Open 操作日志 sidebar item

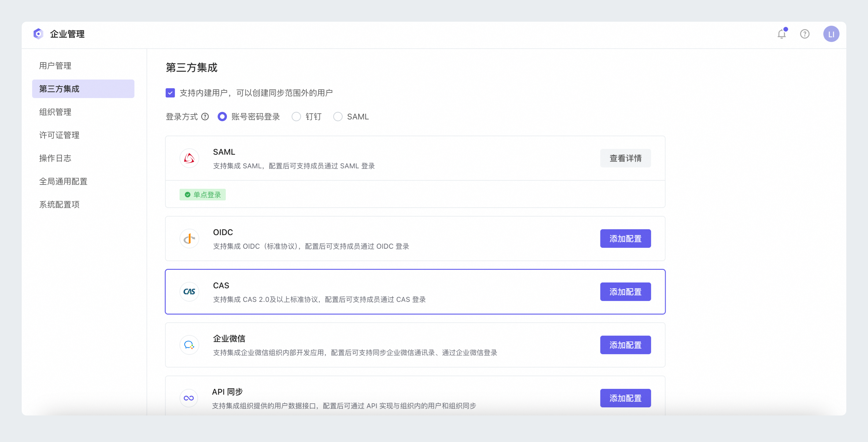point(83,158)
